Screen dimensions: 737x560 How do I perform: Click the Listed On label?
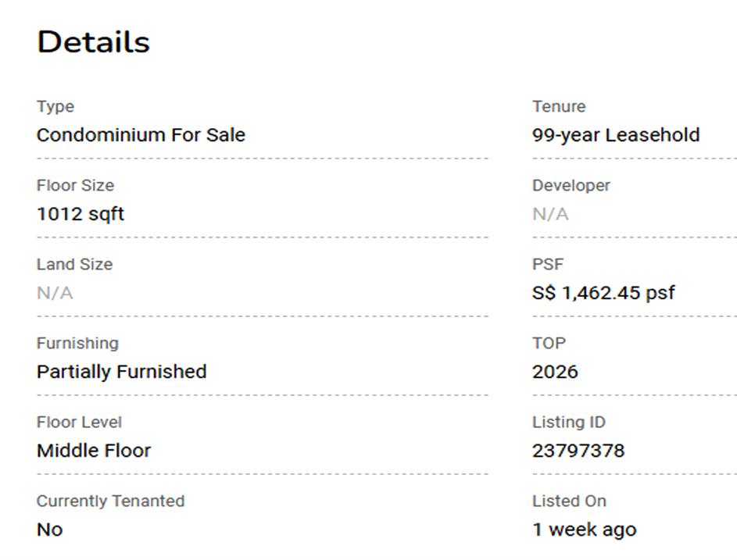(x=569, y=501)
